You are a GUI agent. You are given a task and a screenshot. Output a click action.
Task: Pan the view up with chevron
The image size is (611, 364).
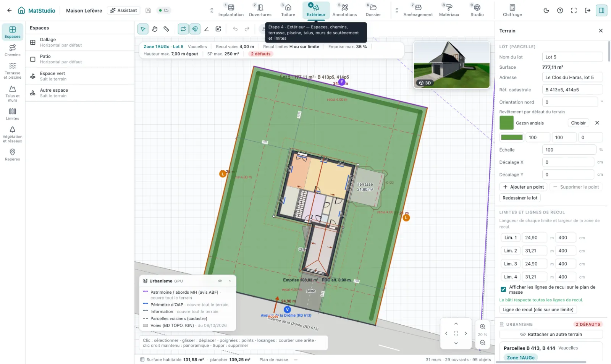(456, 324)
